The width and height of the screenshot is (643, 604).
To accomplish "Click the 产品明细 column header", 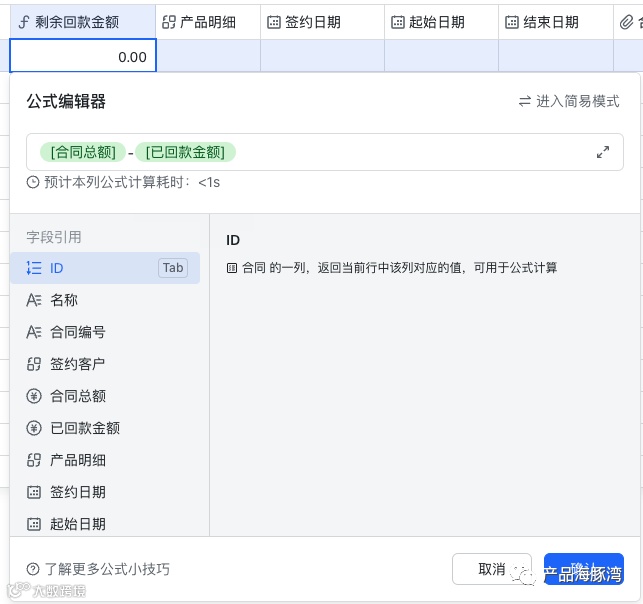I will [208, 22].
